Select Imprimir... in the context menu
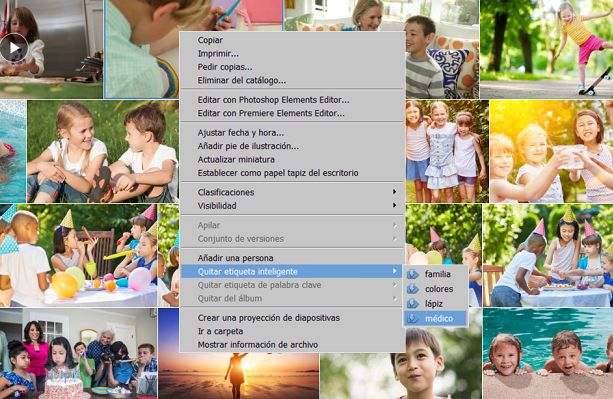The height and width of the screenshot is (399, 613). point(292,54)
